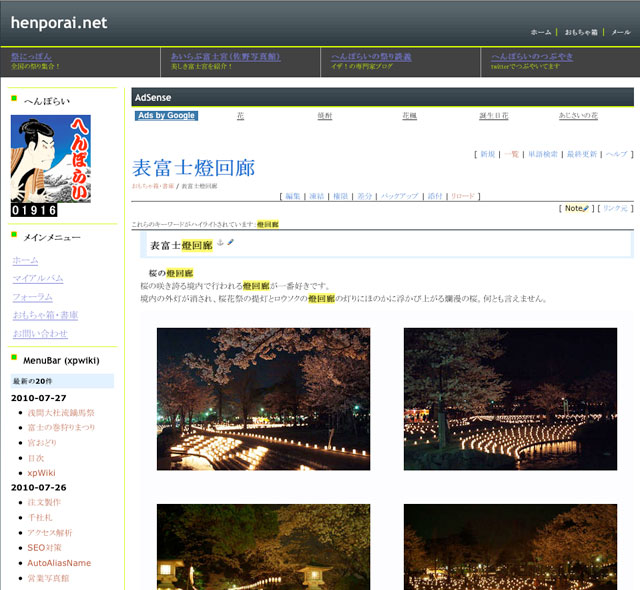Open the バックアップ page link
The height and width of the screenshot is (590, 640).
[x=398, y=196]
